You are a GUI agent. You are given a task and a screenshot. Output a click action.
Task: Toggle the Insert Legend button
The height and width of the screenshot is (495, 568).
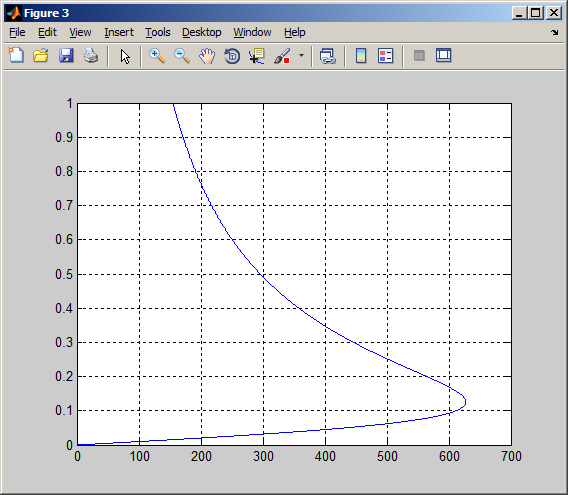[385, 56]
